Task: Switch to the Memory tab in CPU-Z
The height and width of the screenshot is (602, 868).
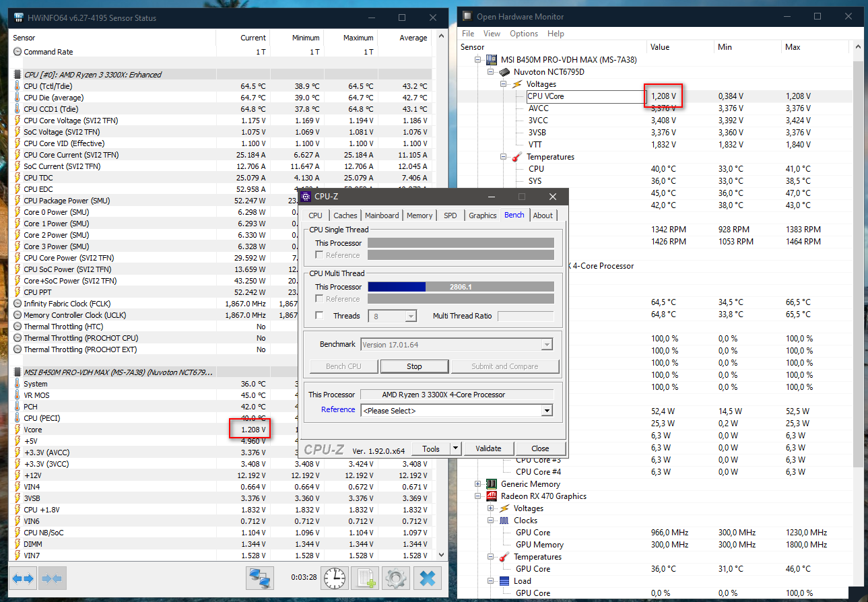Action: click(420, 215)
